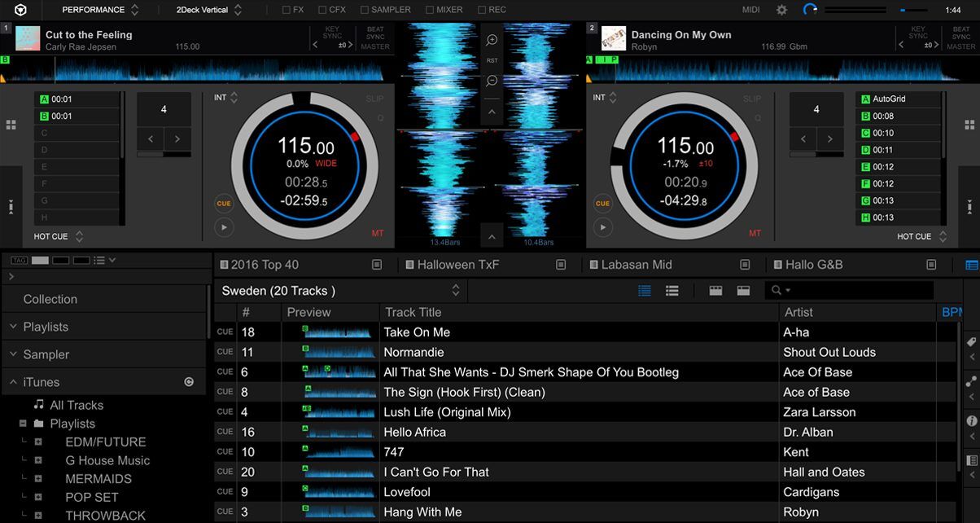Open Collection in the sidebar

pyautogui.click(x=50, y=299)
